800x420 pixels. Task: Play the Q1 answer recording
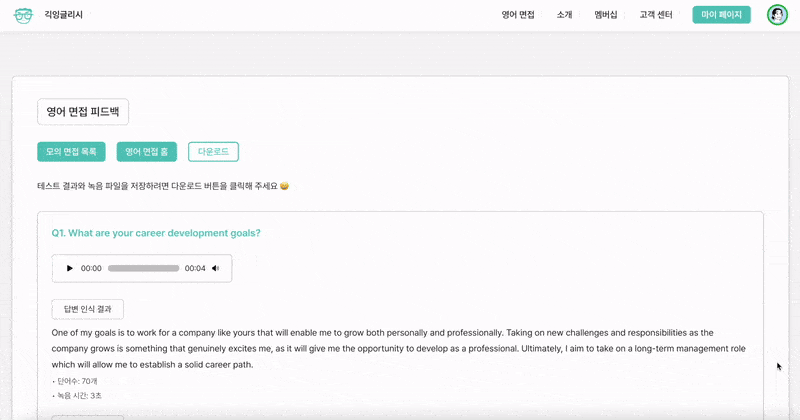click(69, 268)
